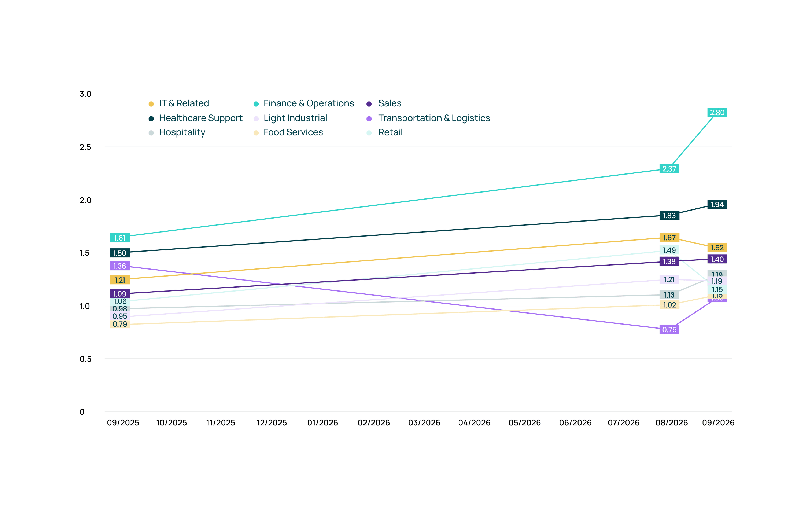This screenshot has width=812, height=505.
Task: Select the 0.79 data label
Action: (x=120, y=324)
